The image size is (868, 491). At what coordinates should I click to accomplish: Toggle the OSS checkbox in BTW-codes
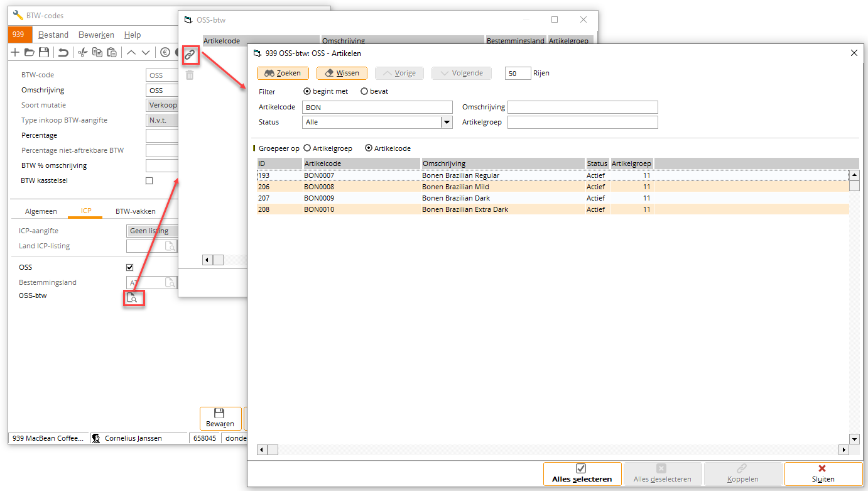(130, 267)
